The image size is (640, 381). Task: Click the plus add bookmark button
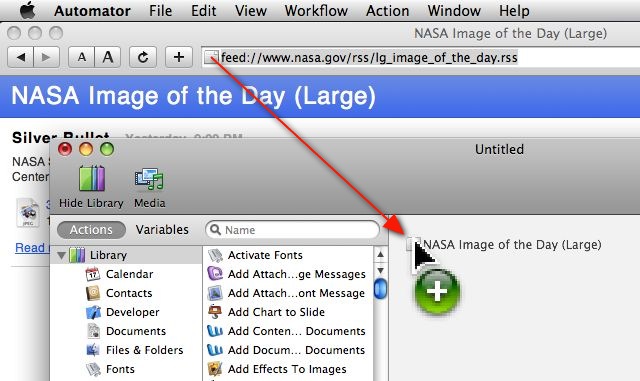click(x=179, y=57)
